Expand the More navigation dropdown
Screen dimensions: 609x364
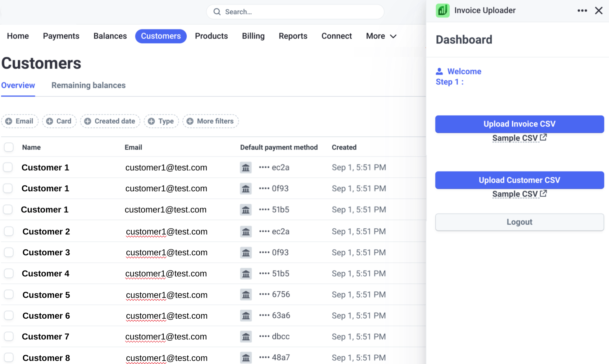[x=381, y=36]
